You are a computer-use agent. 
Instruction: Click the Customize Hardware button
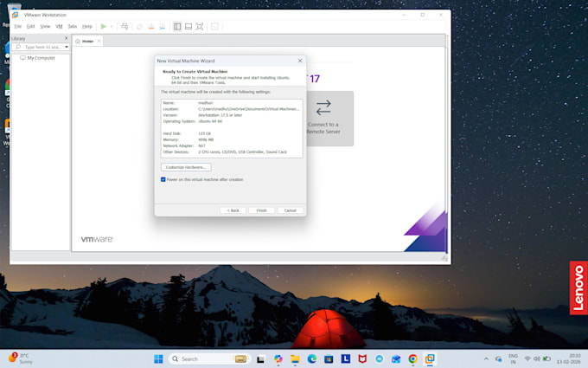click(186, 167)
